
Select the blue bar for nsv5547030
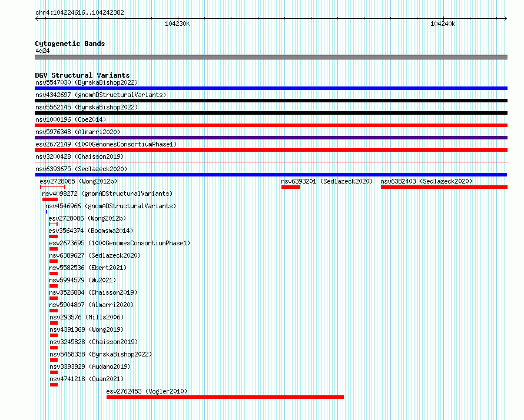(x=271, y=88)
